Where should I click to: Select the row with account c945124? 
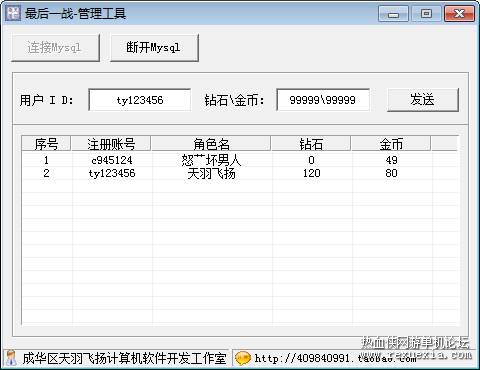(x=240, y=160)
